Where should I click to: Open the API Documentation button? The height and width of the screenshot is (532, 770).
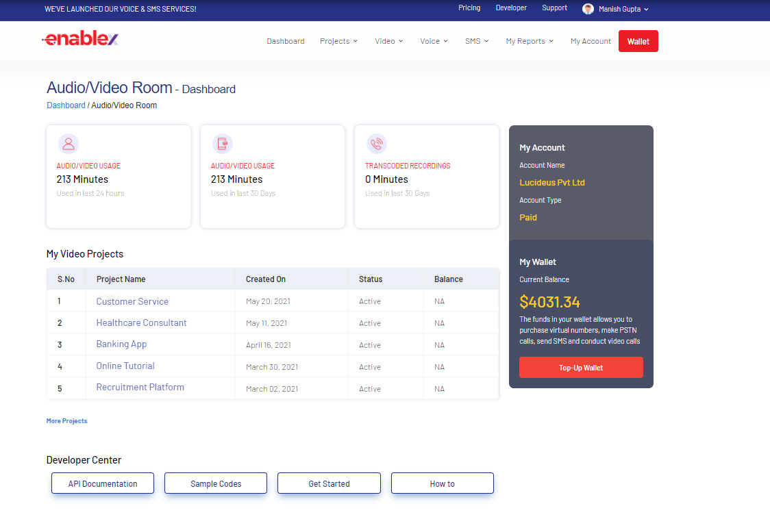pyautogui.click(x=103, y=483)
